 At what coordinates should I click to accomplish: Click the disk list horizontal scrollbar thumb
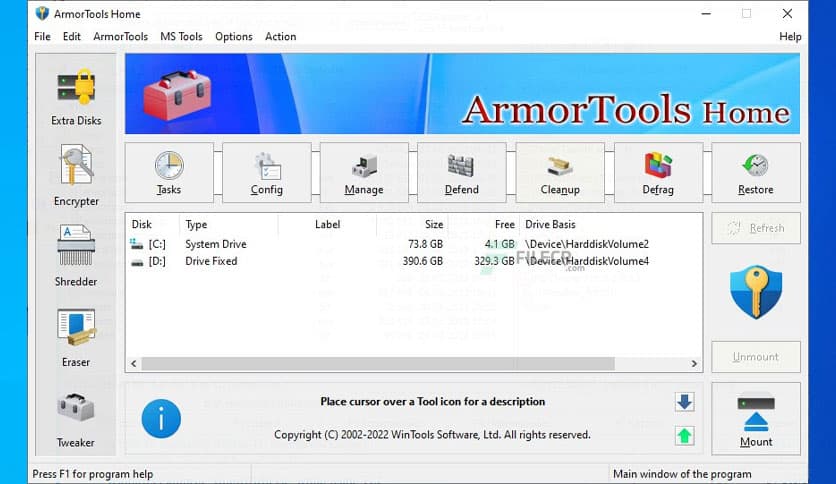(378, 364)
